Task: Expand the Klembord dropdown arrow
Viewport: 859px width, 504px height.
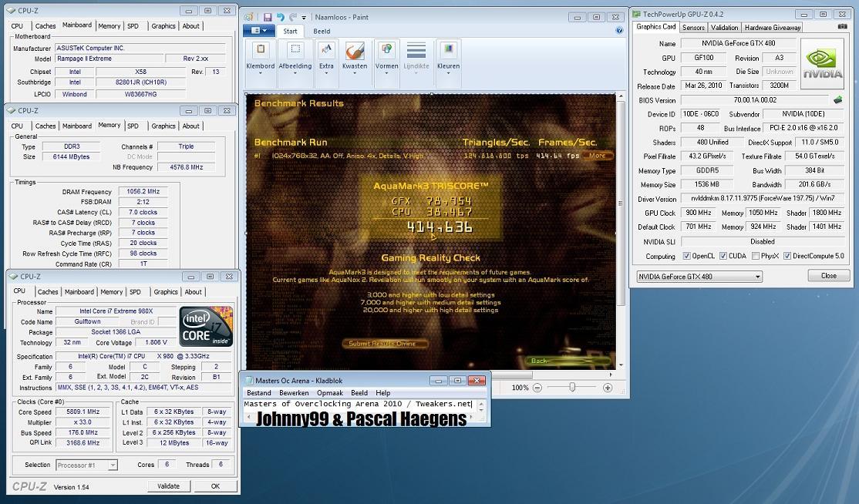Action: pos(260,73)
